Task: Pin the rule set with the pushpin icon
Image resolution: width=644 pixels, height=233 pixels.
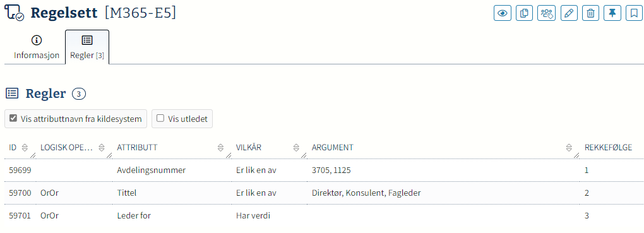Action: (612, 13)
